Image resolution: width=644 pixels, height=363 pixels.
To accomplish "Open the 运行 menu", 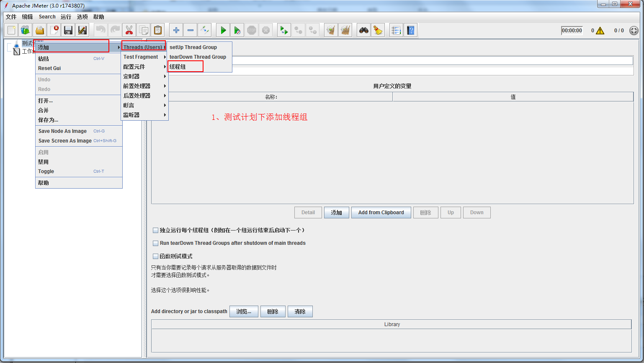I will pos(66,17).
